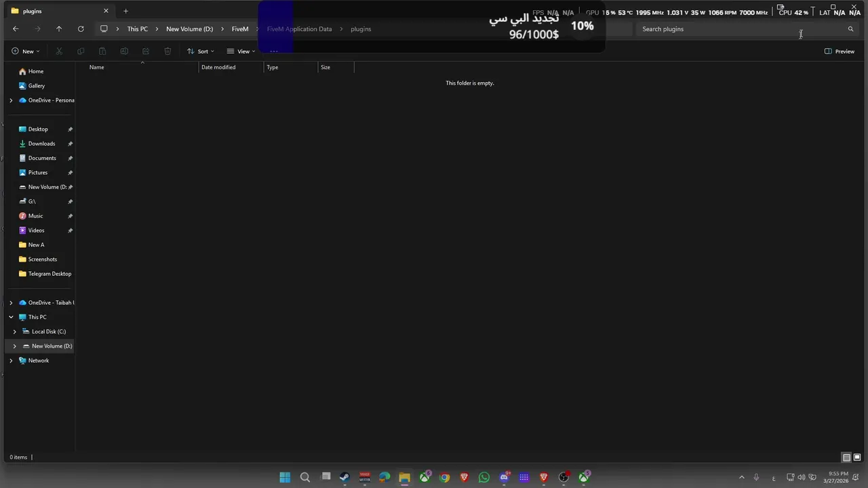Viewport: 868px width, 488px height.
Task: Open Steam from the taskbar
Action: 344,477
